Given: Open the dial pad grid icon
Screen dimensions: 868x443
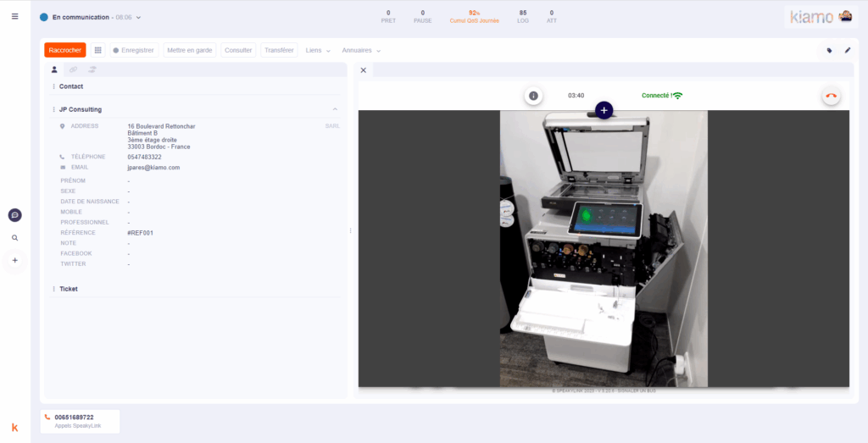Looking at the screenshot, I should [98, 50].
